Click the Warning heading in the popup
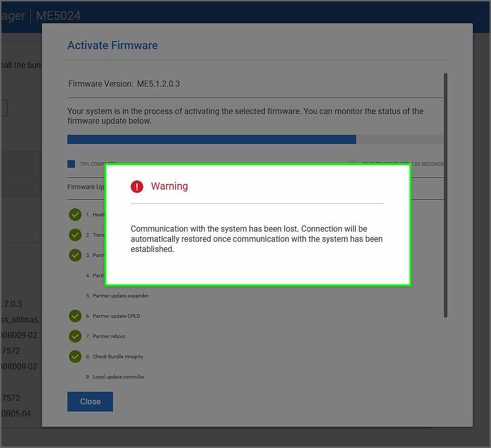Viewport: 491px width, 448px height. (169, 186)
